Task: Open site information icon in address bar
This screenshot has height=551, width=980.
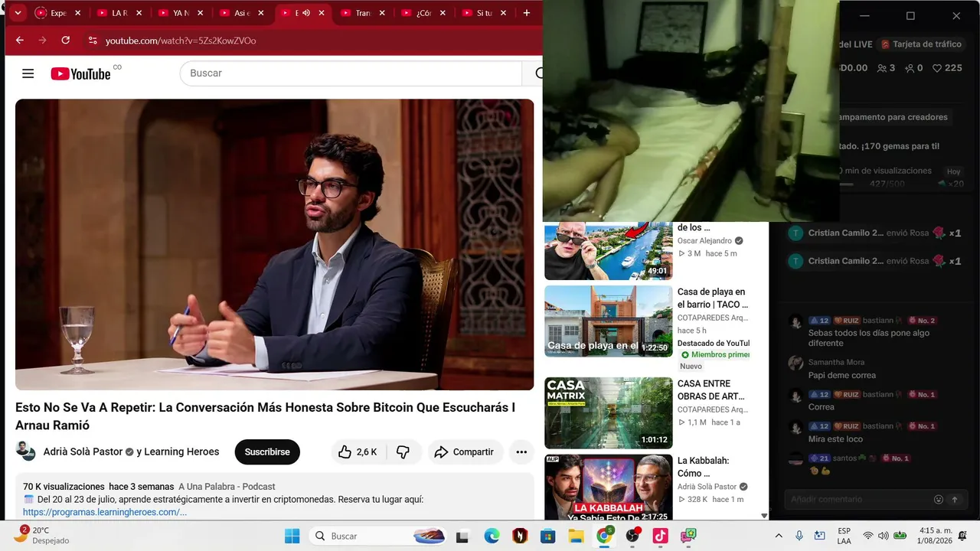Action: pos(93,41)
